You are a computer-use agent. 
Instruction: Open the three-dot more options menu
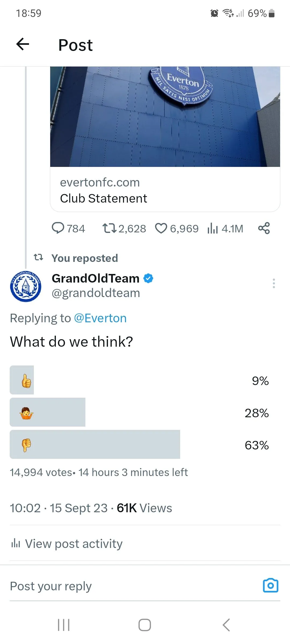[274, 283]
